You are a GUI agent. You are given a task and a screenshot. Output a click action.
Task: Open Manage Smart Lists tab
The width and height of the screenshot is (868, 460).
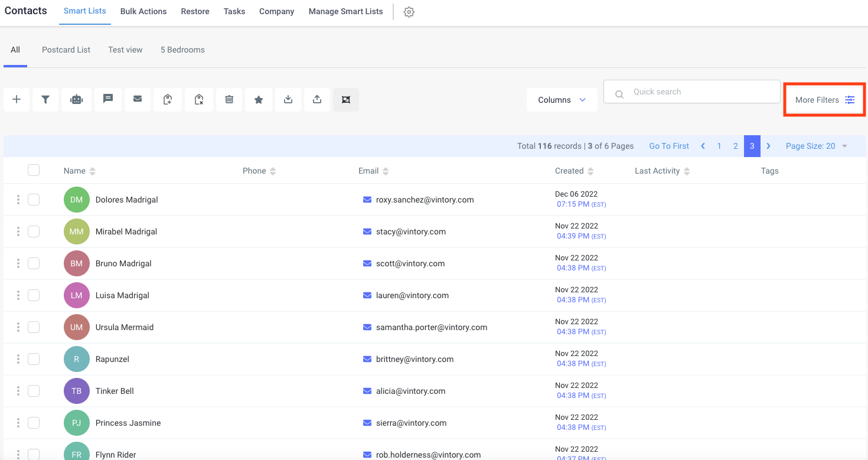(346, 11)
